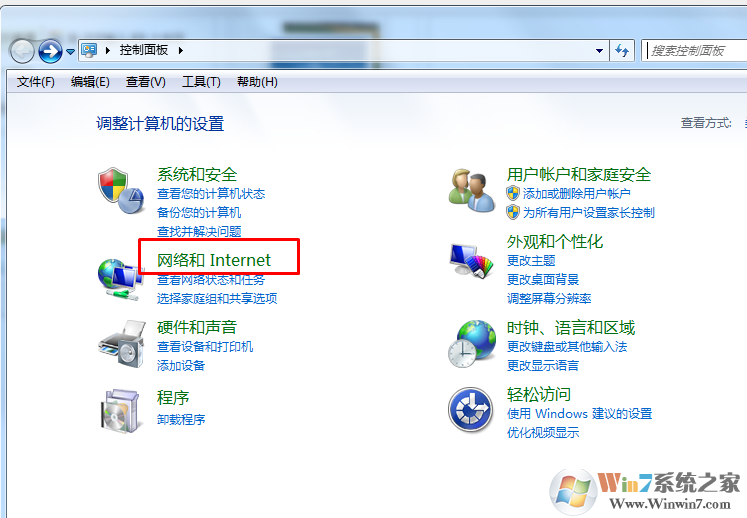Open 优化视频显示 link
The height and width of the screenshot is (518, 747).
point(543,433)
